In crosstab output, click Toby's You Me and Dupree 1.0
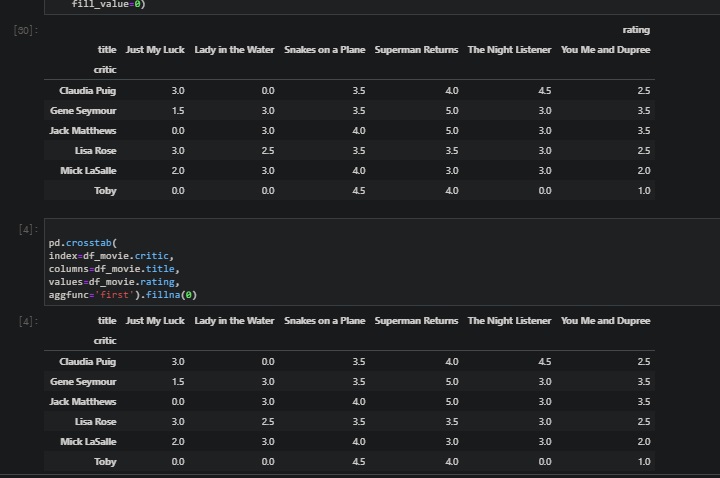The width and height of the screenshot is (720, 478). click(644, 461)
